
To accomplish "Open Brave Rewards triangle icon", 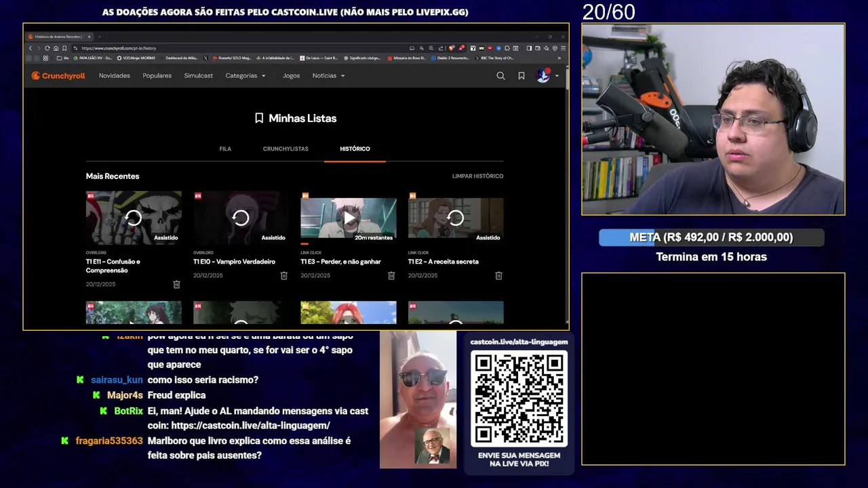I will [x=462, y=48].
